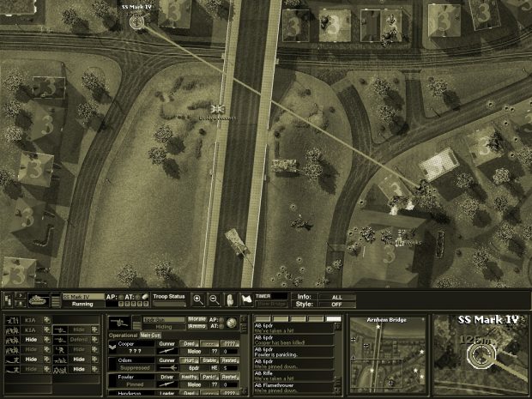The width and height of the screenshot is (532, 399).
Task: Click Cooper's rifle weapon icon
Action: pos(167,351)
